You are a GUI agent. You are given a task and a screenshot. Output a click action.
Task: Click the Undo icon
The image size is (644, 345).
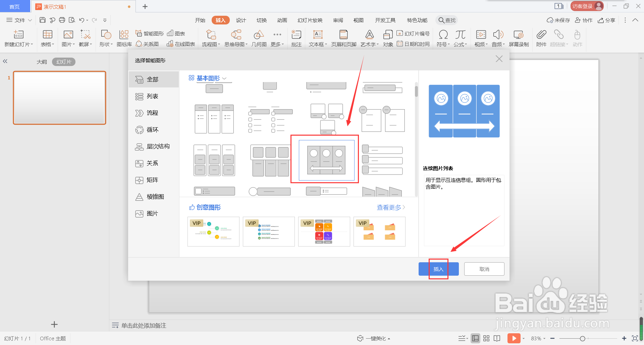coord(82,20)
